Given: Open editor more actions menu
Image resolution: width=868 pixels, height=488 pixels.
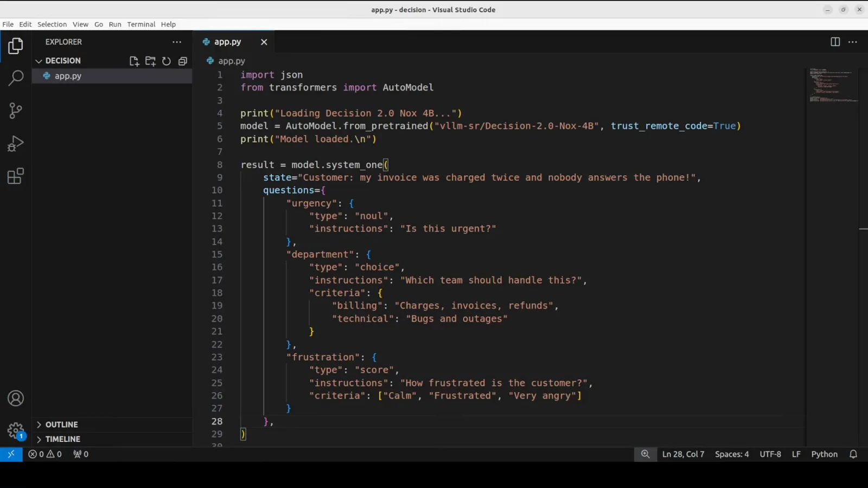Looking at the screenshot, I should pyautogui.click(x=853, y=42).
